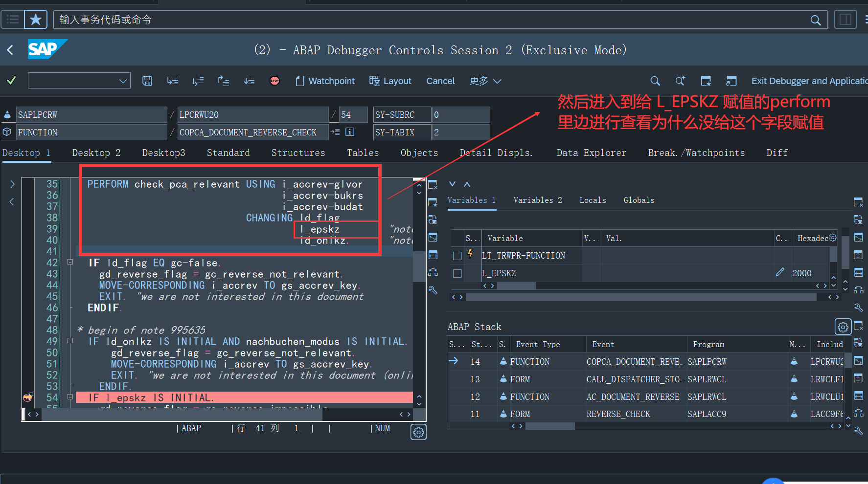Click the right chevron left of the code editor

coord(12,184)
